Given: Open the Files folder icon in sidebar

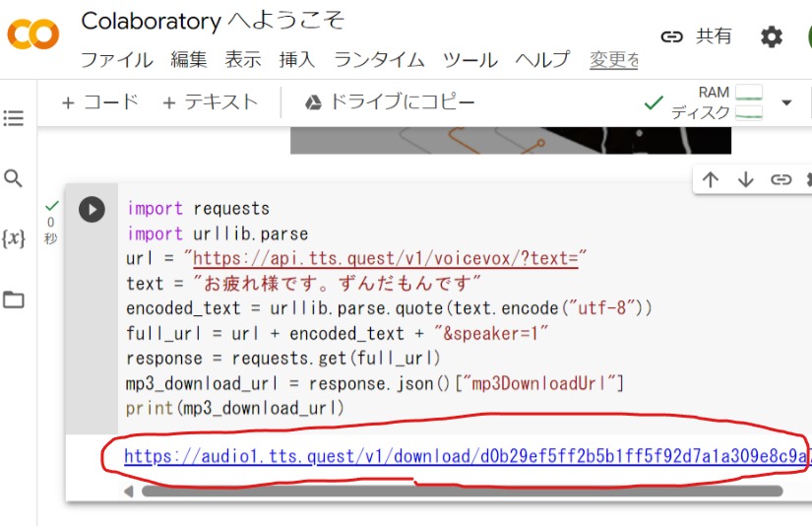Looking at the screenshot, I should 14,299.
